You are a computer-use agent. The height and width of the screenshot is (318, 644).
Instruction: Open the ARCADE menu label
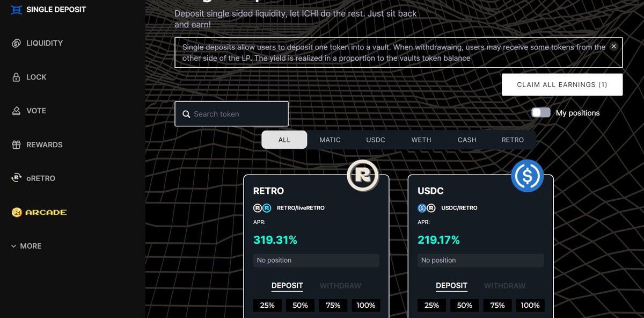tap(47, 212)
